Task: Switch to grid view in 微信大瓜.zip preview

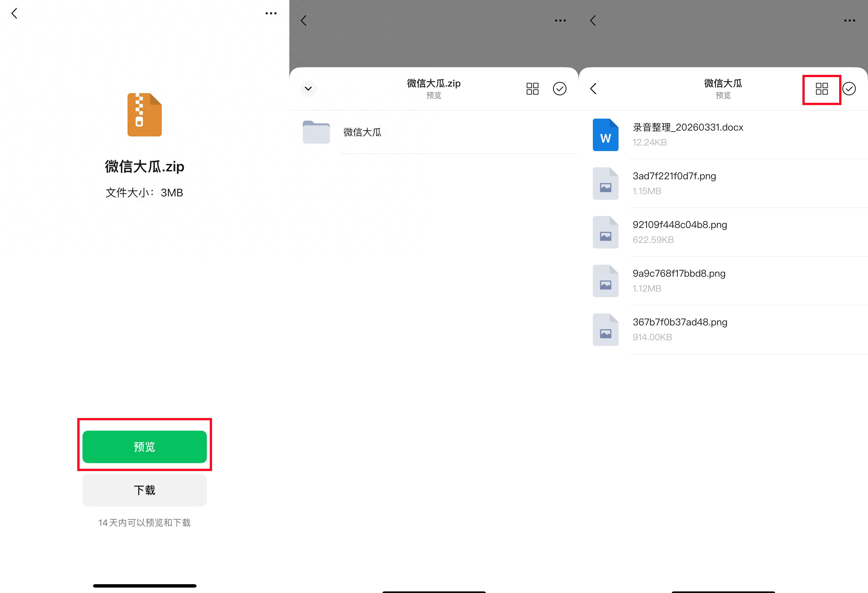Action: pos(532,89)
